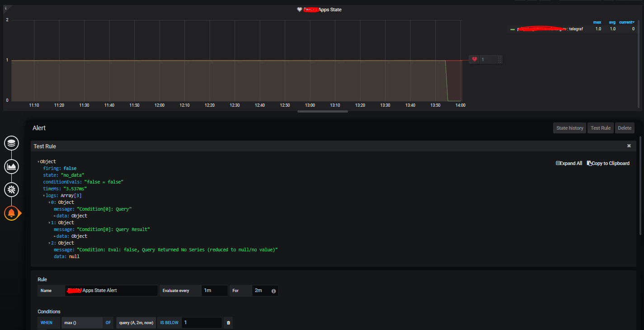Click the broken heart alert marker on the graph
This screenshot has height=330, width=644.
tap(474, 59)
